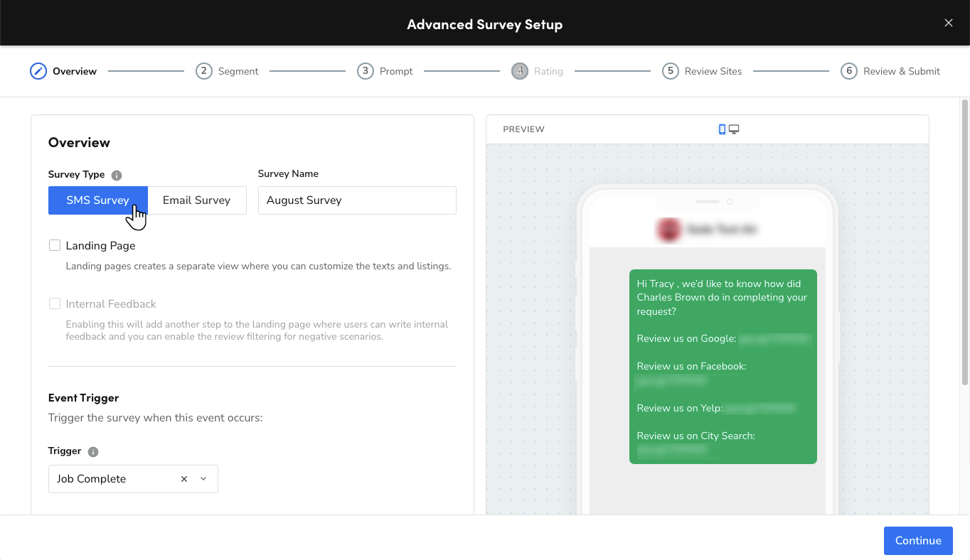Open the Trigger dropdown chevron
The image size is (970, 560).
(203, 479)
